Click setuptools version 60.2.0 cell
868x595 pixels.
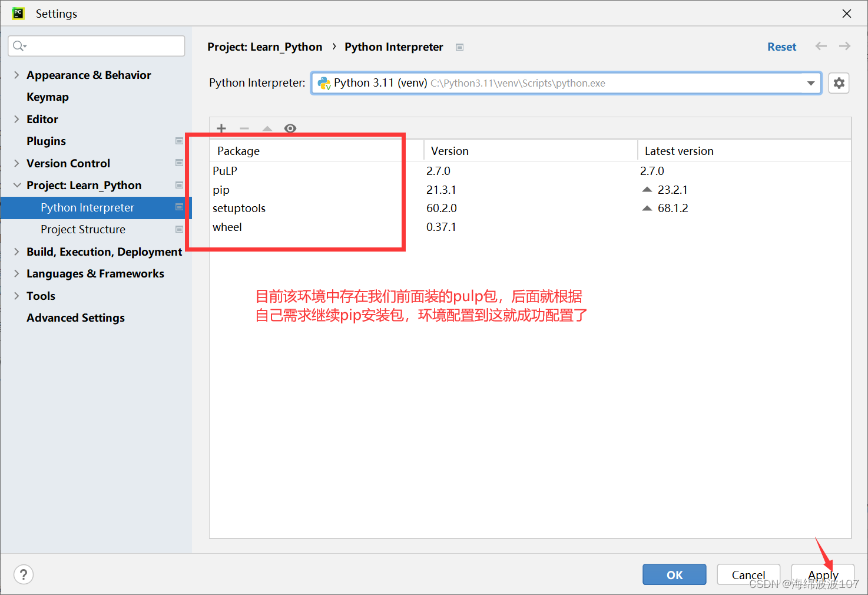(x=442, y=208)
